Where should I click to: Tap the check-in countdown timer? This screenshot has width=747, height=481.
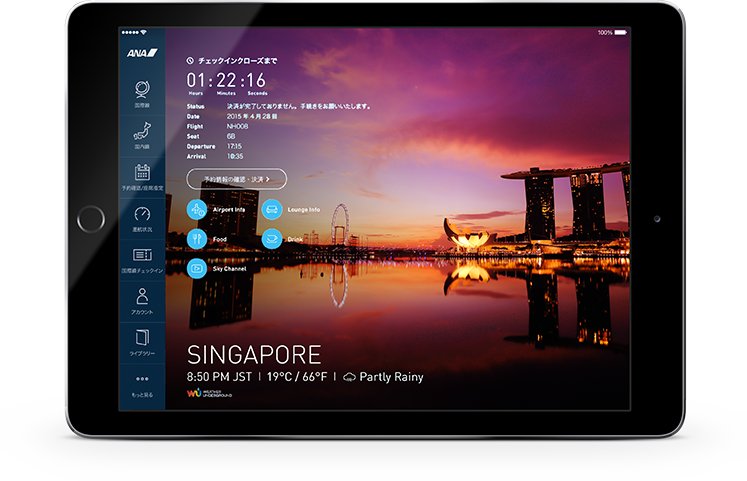pyautogui.click(x=226, y=80)
